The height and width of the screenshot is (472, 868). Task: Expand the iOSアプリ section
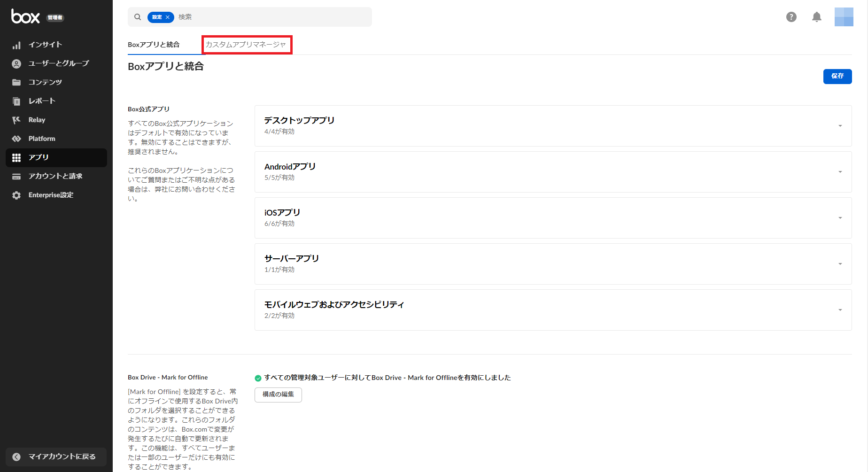click(x=840, y=218)
